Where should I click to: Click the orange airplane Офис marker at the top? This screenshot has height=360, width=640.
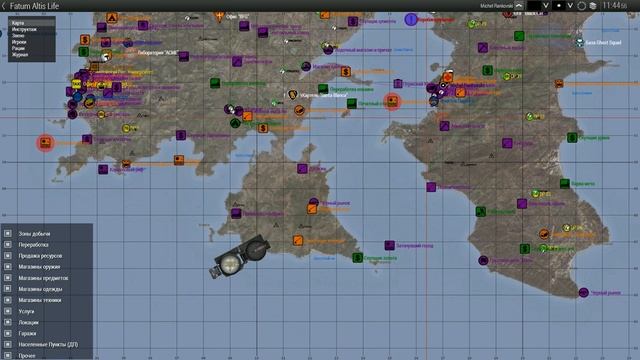click(x=219, y=17)
